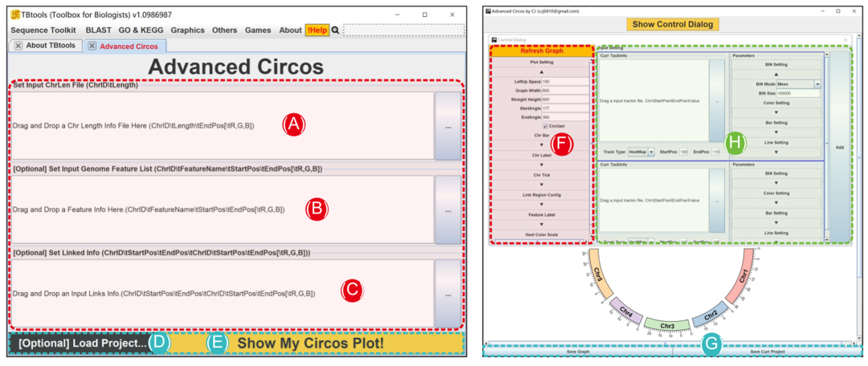Click the Save Graph button
The width and height of the screenshot is (868, 366).
[577, 352]
